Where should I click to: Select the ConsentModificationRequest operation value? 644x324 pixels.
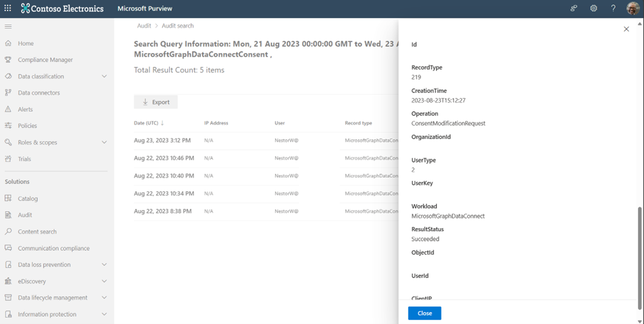tap(448, 123)
